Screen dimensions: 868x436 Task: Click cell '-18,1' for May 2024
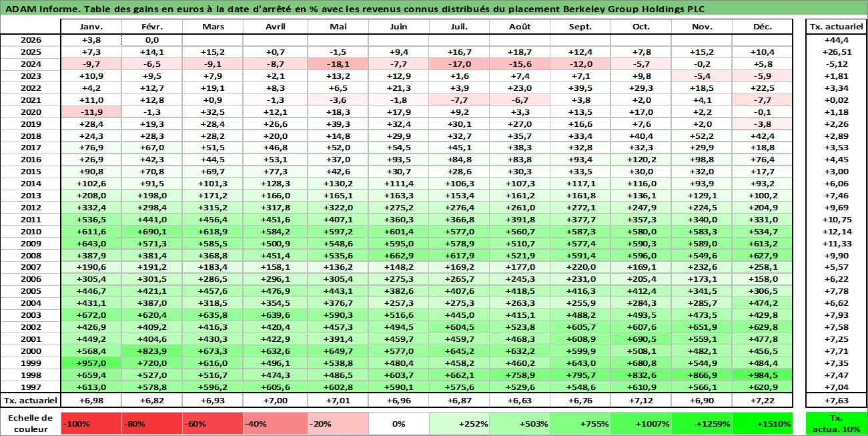click(338, 63)
